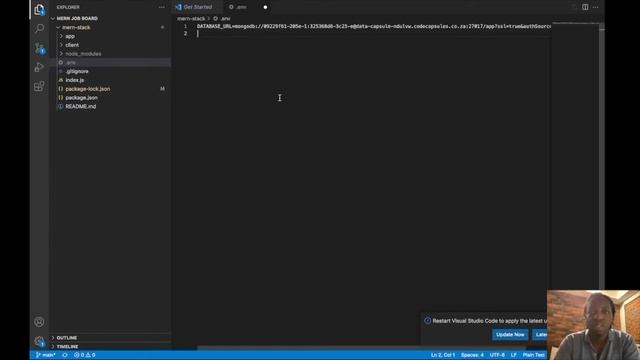Click the Later button in notification
The height and width of the screenshot is (360, 640).
[540, 335]
